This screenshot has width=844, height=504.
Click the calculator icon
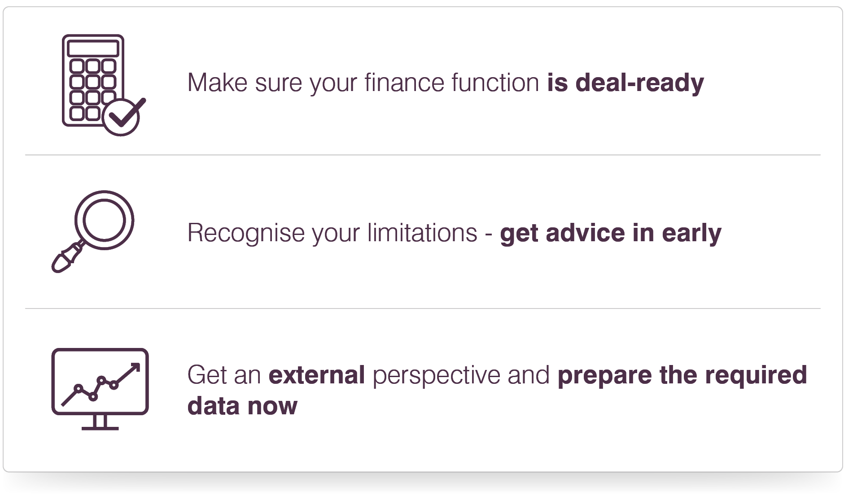[x=104, y=85]
